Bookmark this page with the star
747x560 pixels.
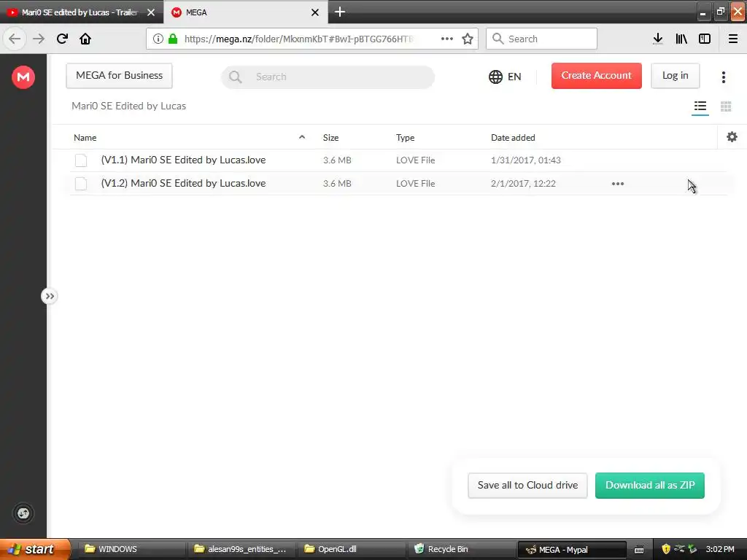pyautogui.click(x=468, y=39)
